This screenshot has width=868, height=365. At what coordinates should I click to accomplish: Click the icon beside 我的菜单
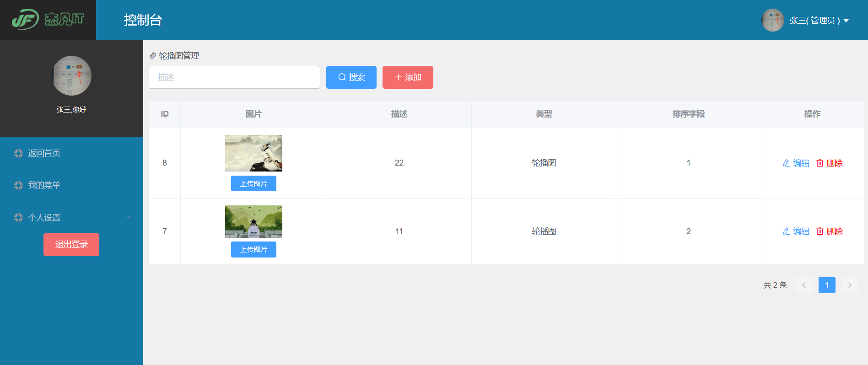(x=18, y=185)
